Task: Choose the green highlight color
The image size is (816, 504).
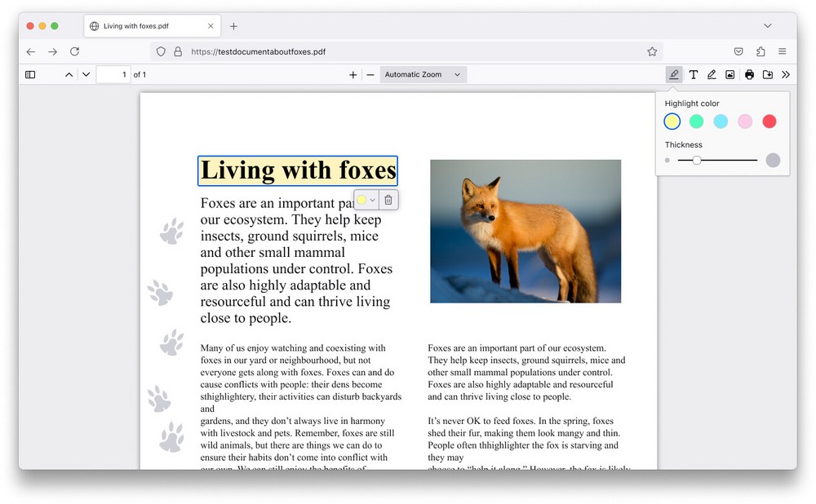Action: (x=696, y=122)
